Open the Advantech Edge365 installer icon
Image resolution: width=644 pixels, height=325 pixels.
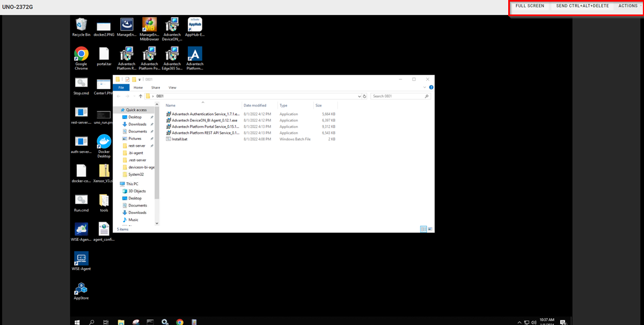(172, 54)
